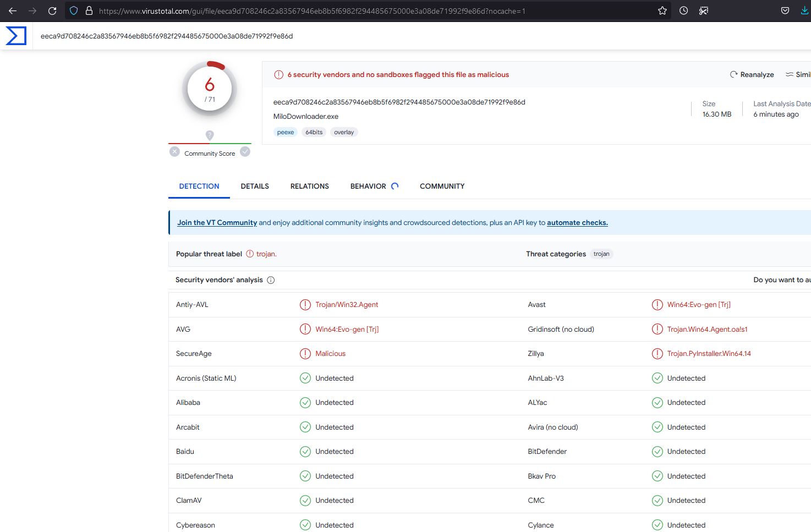
Task: Click the 64bits tag
Action: pyautogui.click(x=314, y=132)
